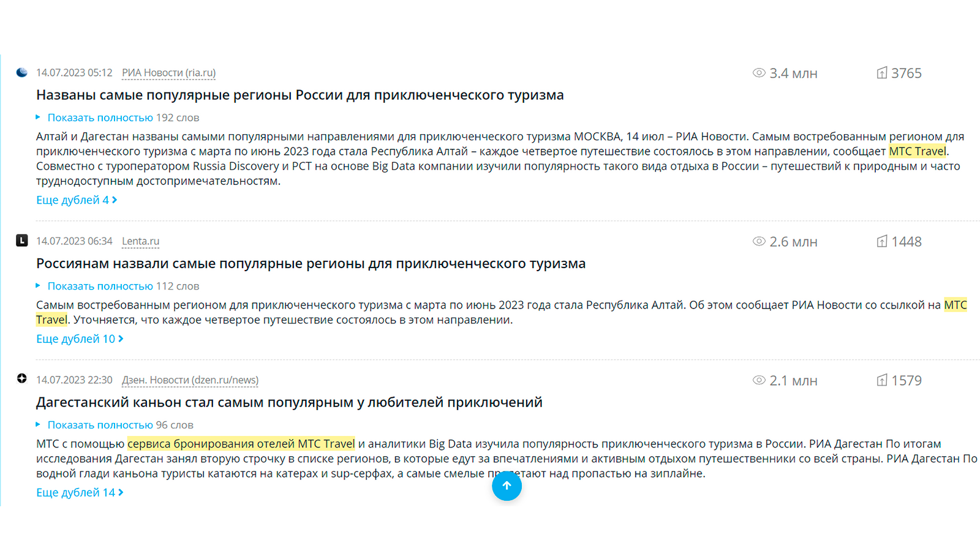Viewport: 980px width, 551px height.
Task: Click the 1448 reposts icon
Action: [x=881, y=241]
